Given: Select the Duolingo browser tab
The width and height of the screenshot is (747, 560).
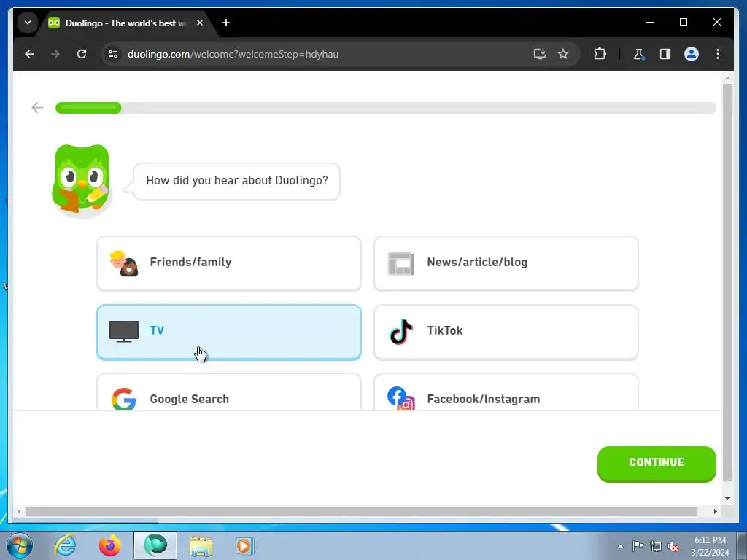Looking at the screenshot, I should [125, 23].
